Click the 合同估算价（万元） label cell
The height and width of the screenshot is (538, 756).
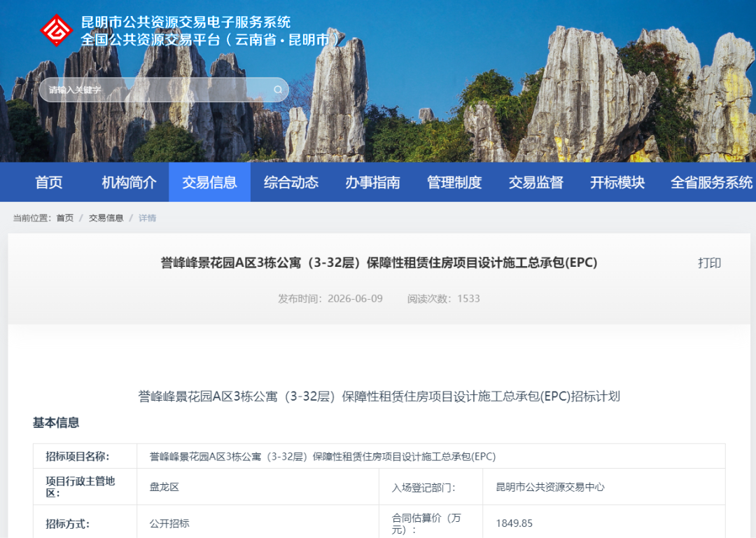(431, 523)
